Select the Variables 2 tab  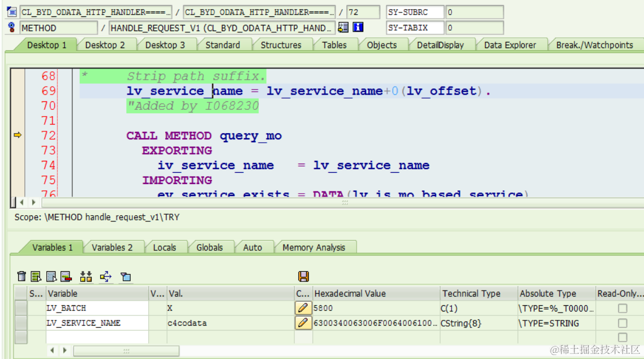(112, 247)
